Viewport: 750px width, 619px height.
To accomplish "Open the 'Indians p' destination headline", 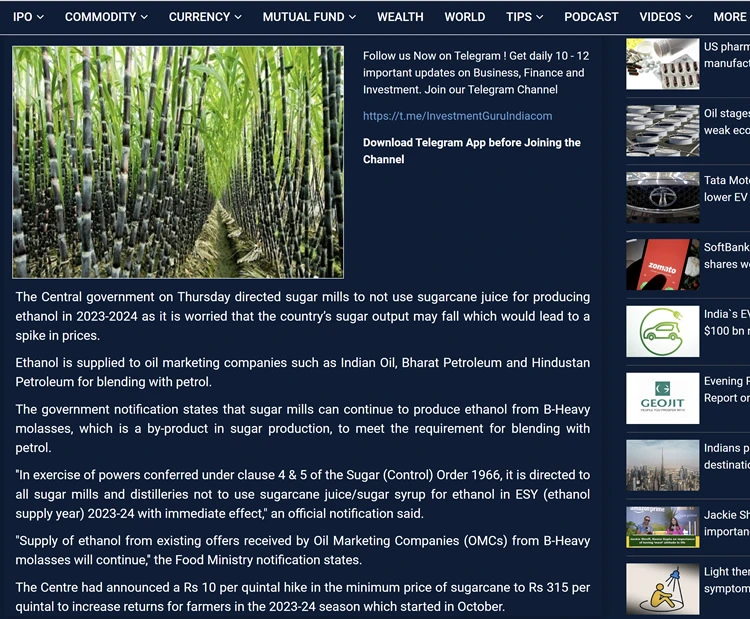I will [727, 456].
